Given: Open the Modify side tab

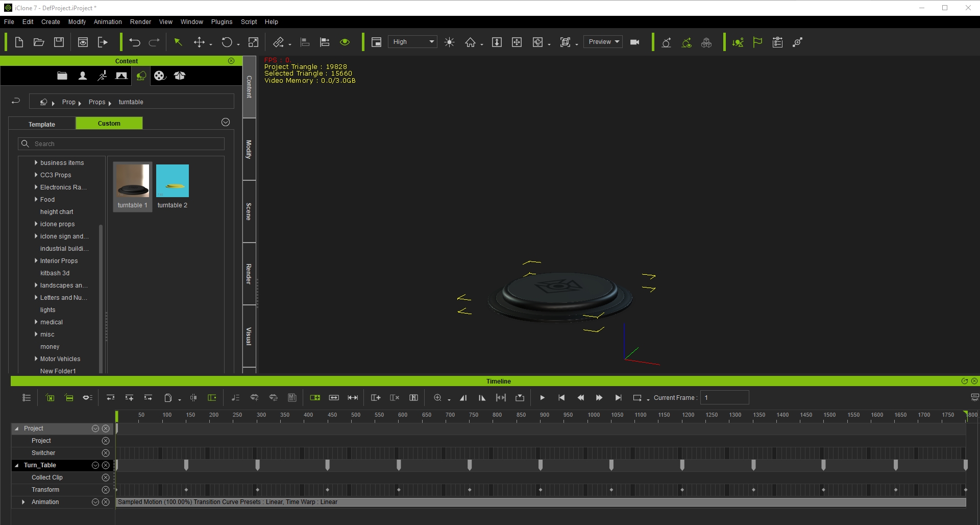Looking at the screenshot, I should tap(249, 149).
